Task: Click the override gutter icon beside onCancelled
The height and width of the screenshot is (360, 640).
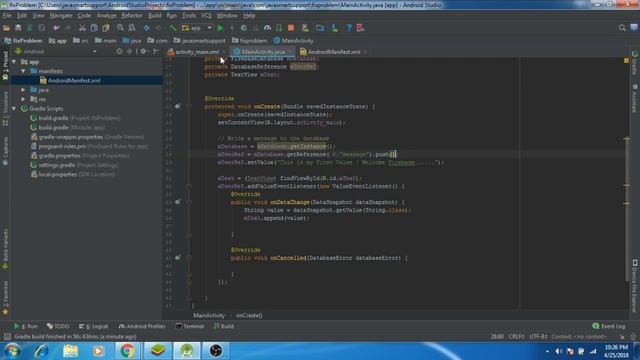Action: coord(178,258)
